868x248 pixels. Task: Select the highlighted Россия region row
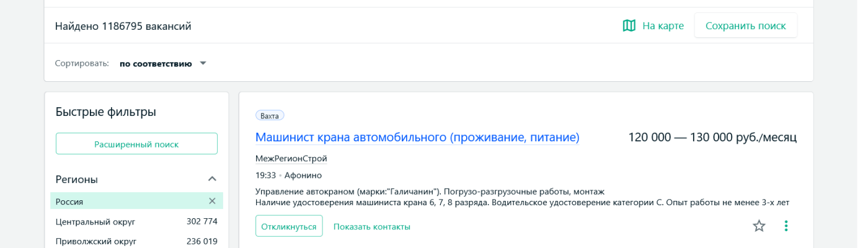[124, 201]
